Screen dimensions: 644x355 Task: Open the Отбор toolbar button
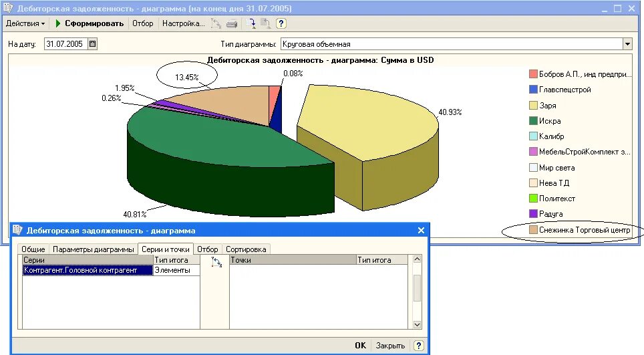142,23
